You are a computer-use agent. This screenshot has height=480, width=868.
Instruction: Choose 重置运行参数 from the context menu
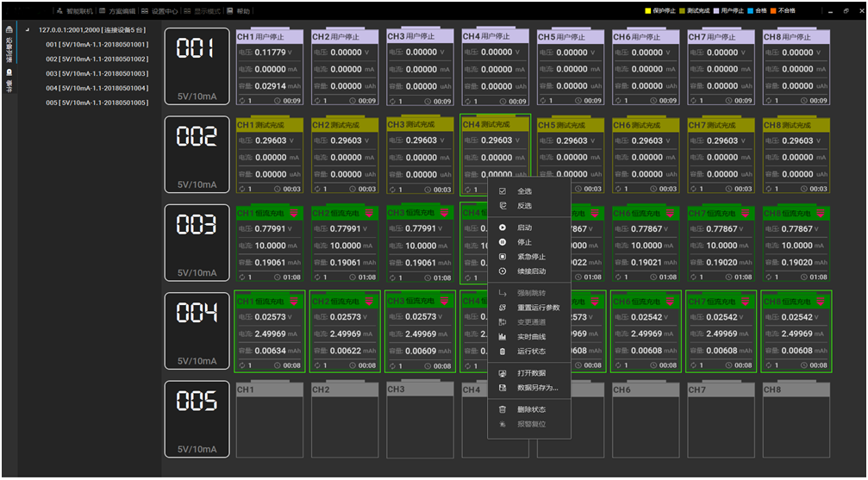click(x=538, y=308)
